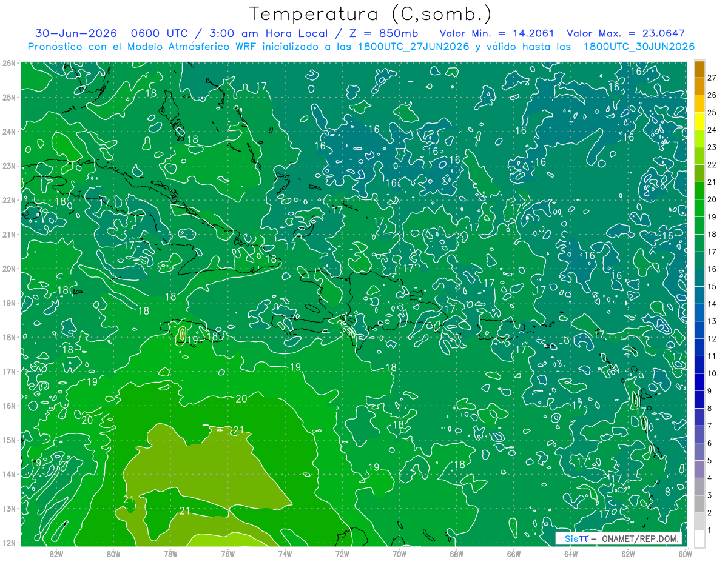Click longitude axis label 70W
This screenshot has width=728, height=562.
click(399, 554)
